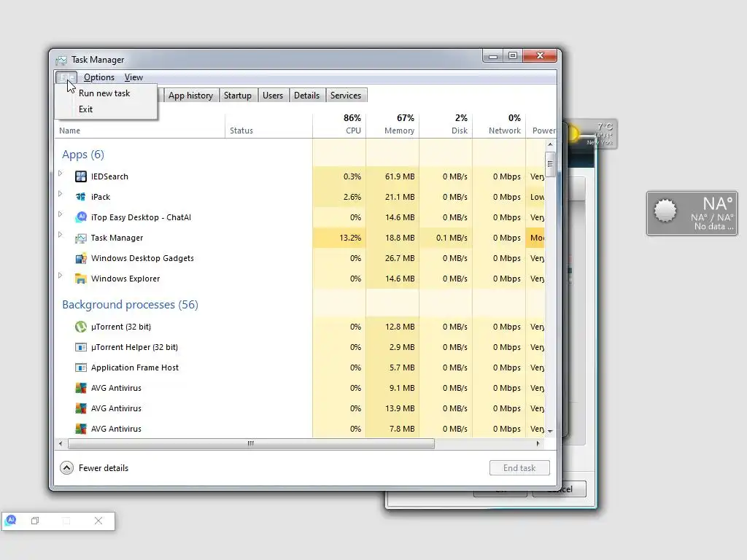Viewport: 747px width, 560px height.
Task: Open the File menu
Action: pos(66,77)
